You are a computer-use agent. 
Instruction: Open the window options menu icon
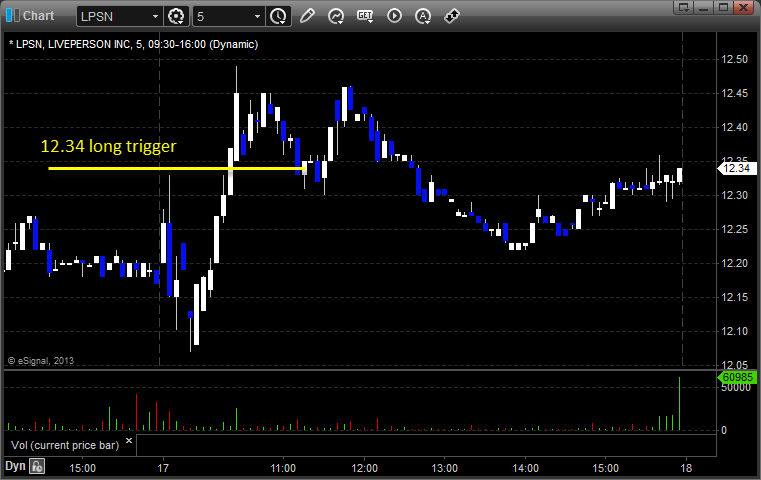[684, 7]
